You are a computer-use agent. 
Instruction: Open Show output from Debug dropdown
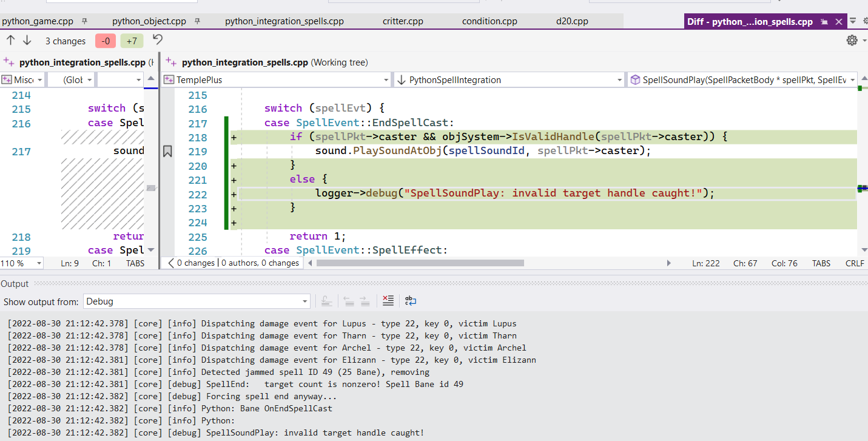(x=197, y=301)
